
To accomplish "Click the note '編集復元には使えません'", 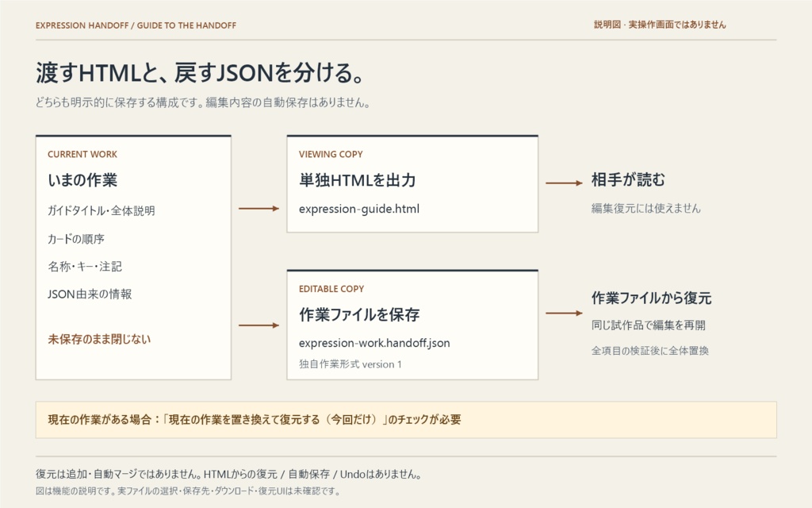I will pos(645,209).
